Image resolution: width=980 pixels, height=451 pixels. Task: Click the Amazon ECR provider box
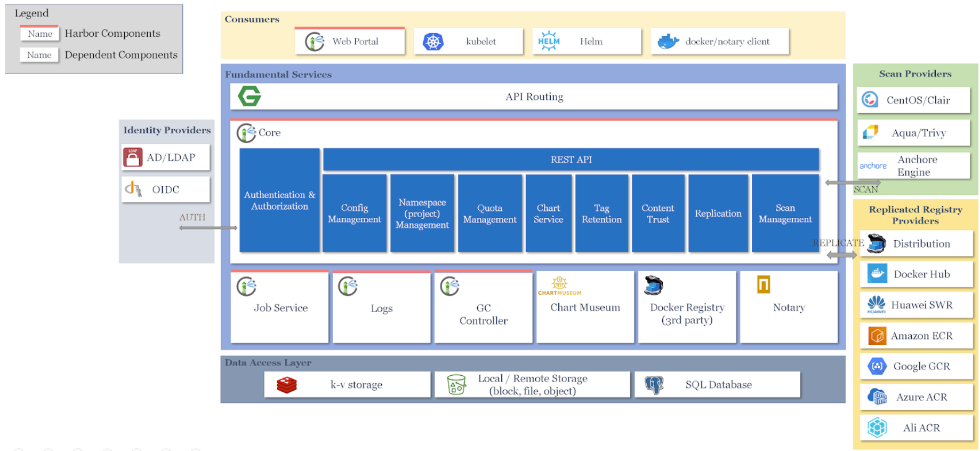916,336
